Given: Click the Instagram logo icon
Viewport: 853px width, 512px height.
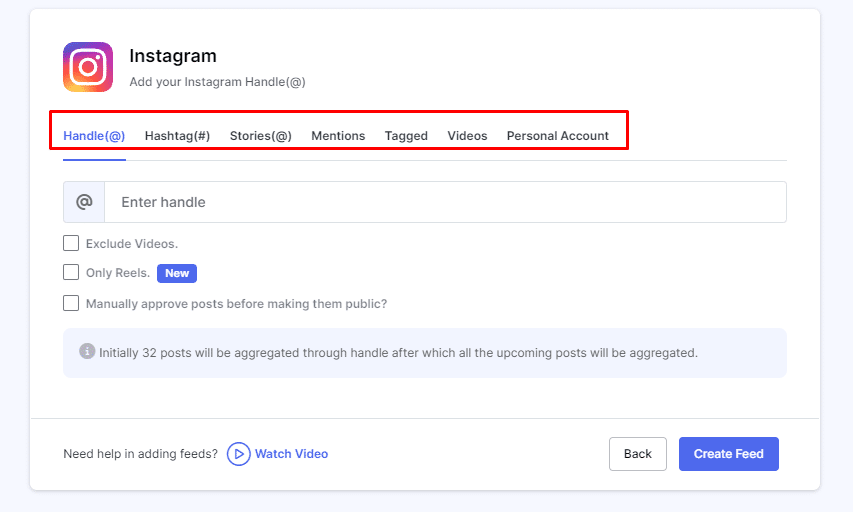Looking at the screenshot, I should [x=88, y=67].
